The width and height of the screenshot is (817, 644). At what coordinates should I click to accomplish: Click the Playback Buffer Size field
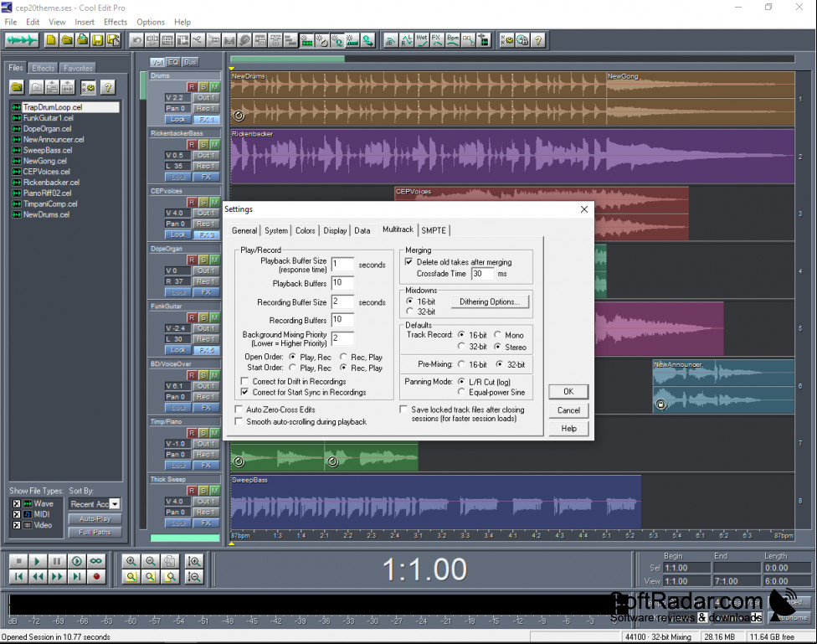pos(342,265)
